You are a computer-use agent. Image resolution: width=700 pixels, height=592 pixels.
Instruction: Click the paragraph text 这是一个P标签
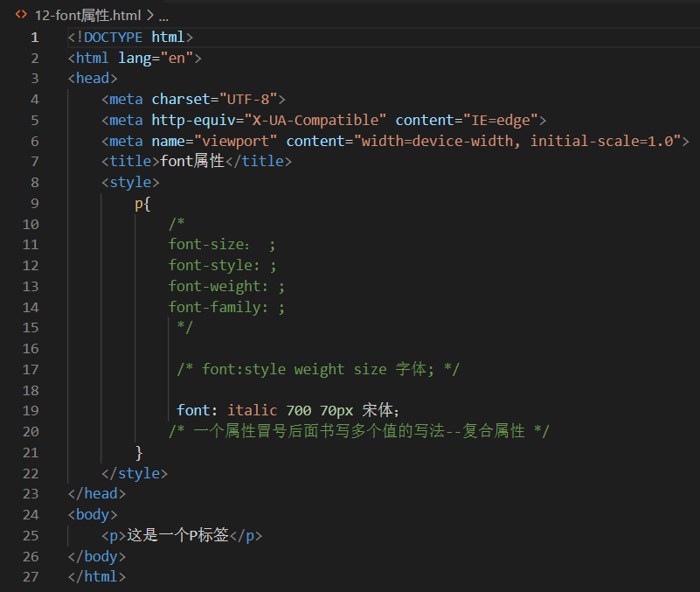pyautogui.click(x=177, y=535)
